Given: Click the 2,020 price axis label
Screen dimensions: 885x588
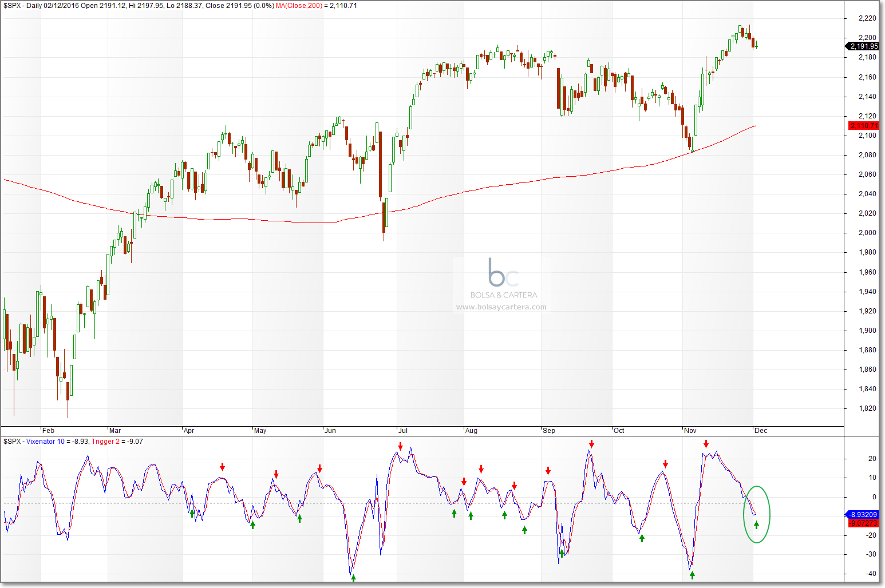Looking at the screenshot, I should tap(868, 213).
